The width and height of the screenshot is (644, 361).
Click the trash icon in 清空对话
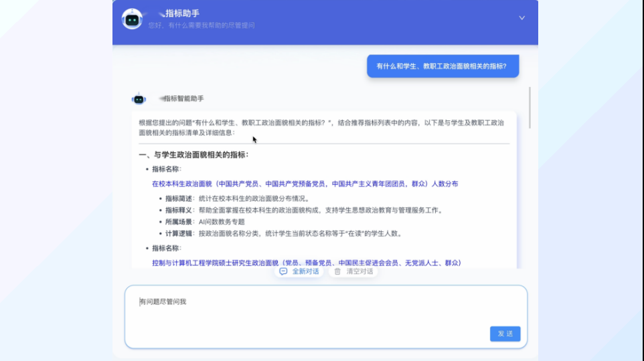[337, 271]
